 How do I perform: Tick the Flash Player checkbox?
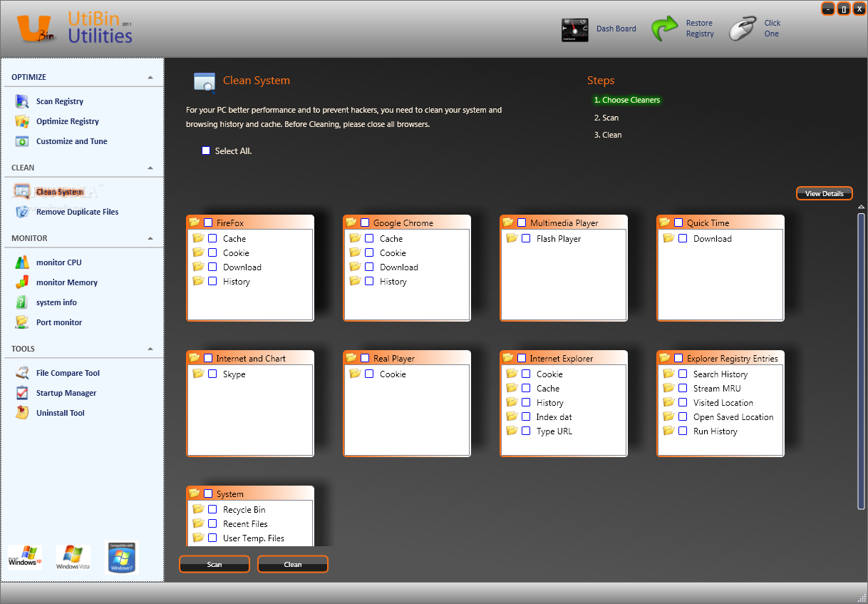pos(526,239)
